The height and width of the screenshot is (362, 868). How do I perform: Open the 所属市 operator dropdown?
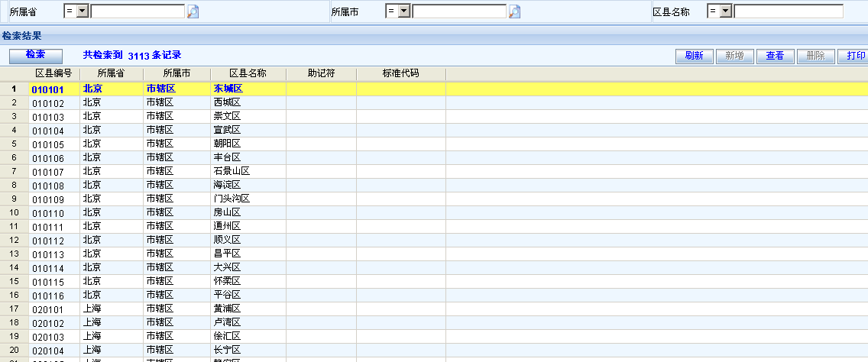pos(404,11)
